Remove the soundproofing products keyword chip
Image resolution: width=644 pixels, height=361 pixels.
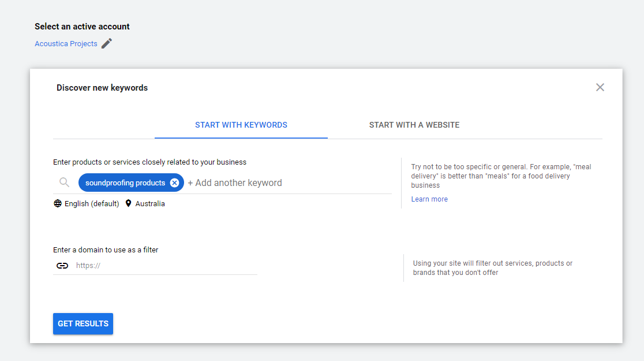click(175, 183)
